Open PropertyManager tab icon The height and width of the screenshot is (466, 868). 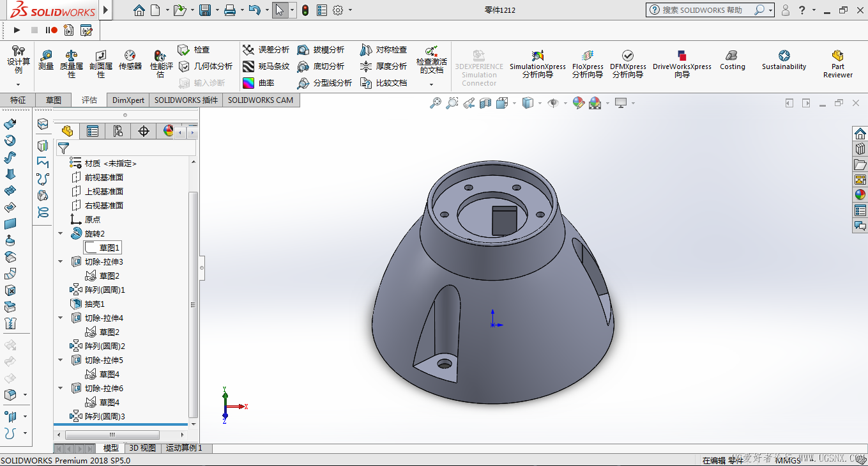pos(93,131)
